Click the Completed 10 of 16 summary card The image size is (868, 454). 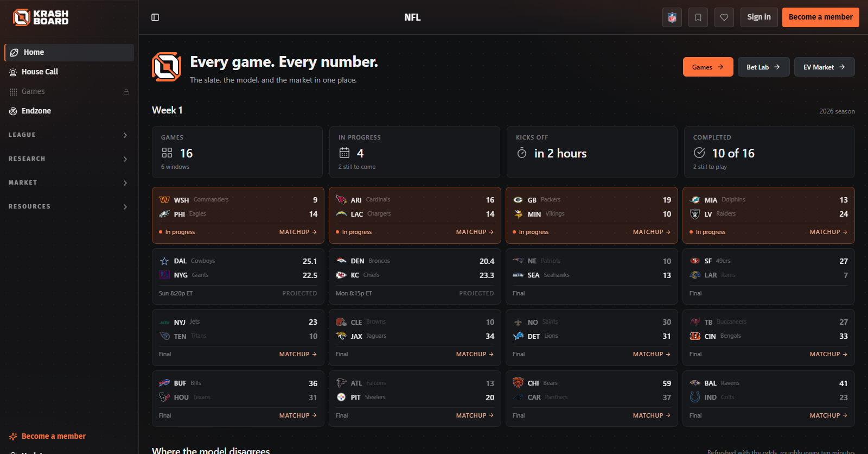pyautogui.click(x=769, y=152)
